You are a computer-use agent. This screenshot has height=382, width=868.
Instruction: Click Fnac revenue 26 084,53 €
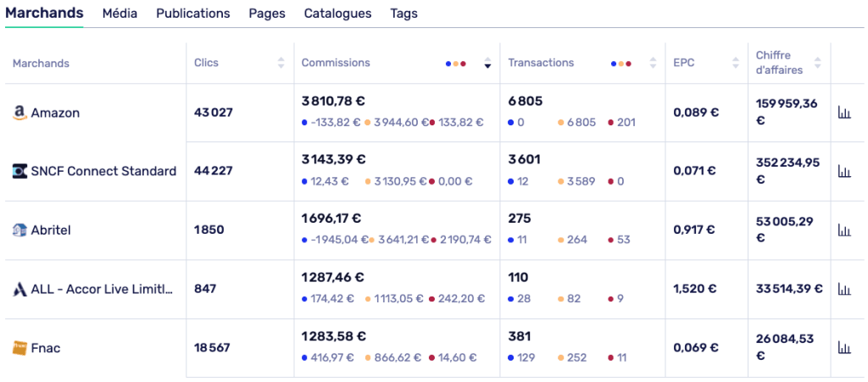[x=784, y=347]
